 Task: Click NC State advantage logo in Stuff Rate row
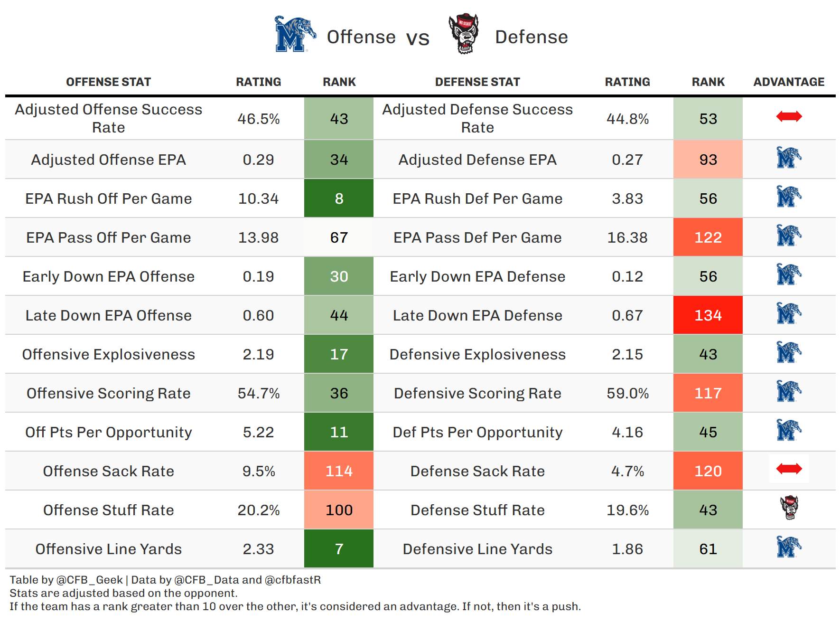coord(789,508)
